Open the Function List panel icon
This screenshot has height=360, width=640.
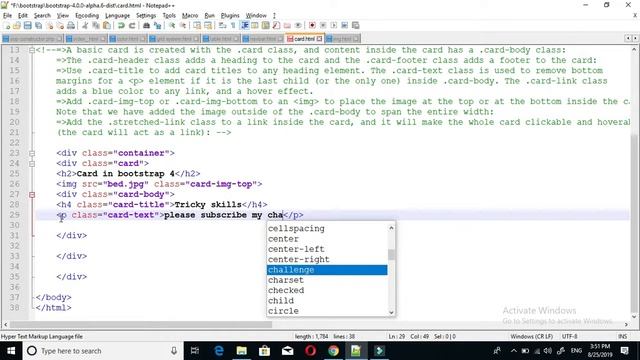[x=276, y=26]
